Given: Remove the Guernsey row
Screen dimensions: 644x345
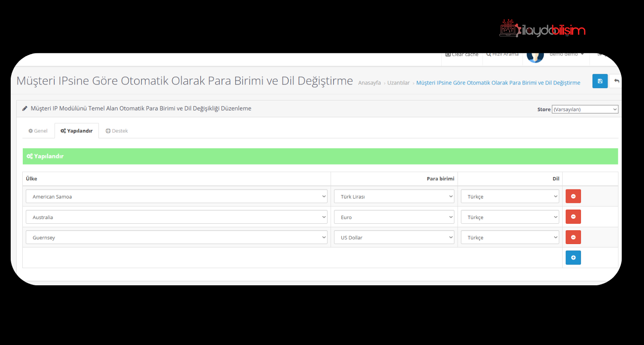Looking at the screenshot, I should [x=573, y=237].
